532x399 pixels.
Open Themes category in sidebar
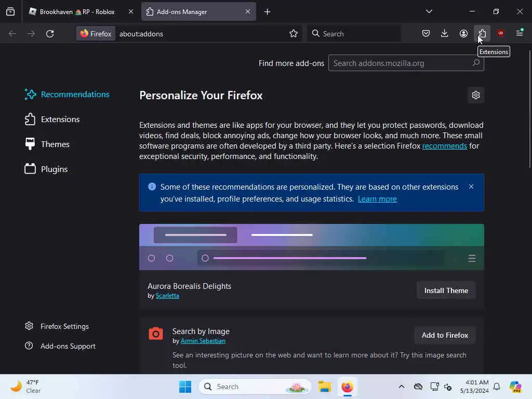(x=47, y=144)
